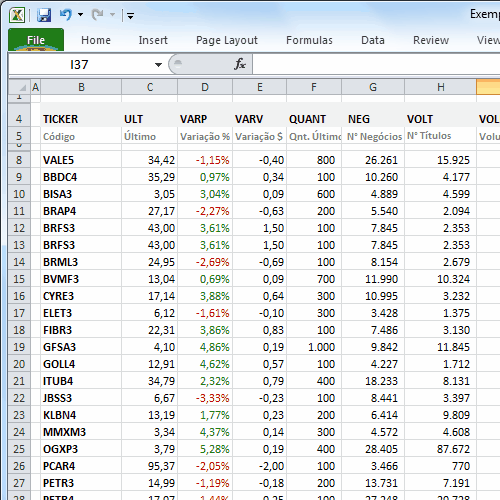Select column D header
The width and height of the screenshot is (500, 500).
[205, 87]
